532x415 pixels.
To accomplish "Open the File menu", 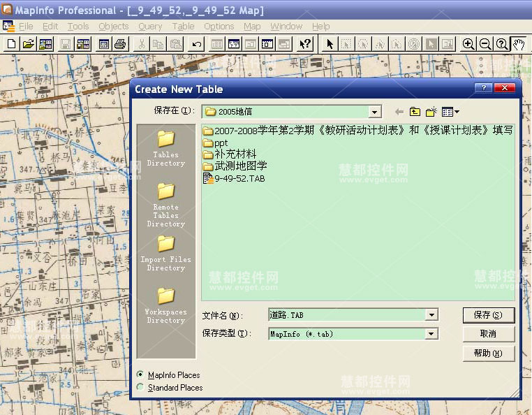I will [26, 26].
